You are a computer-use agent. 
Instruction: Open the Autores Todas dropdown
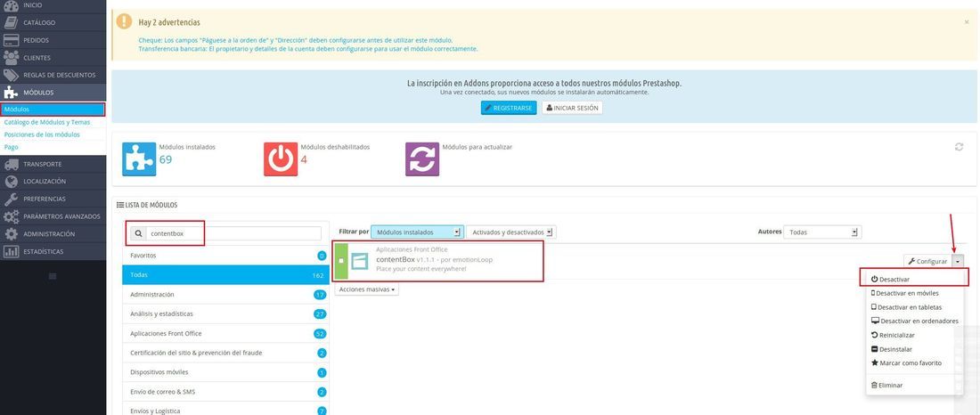[x=822, y=232]
